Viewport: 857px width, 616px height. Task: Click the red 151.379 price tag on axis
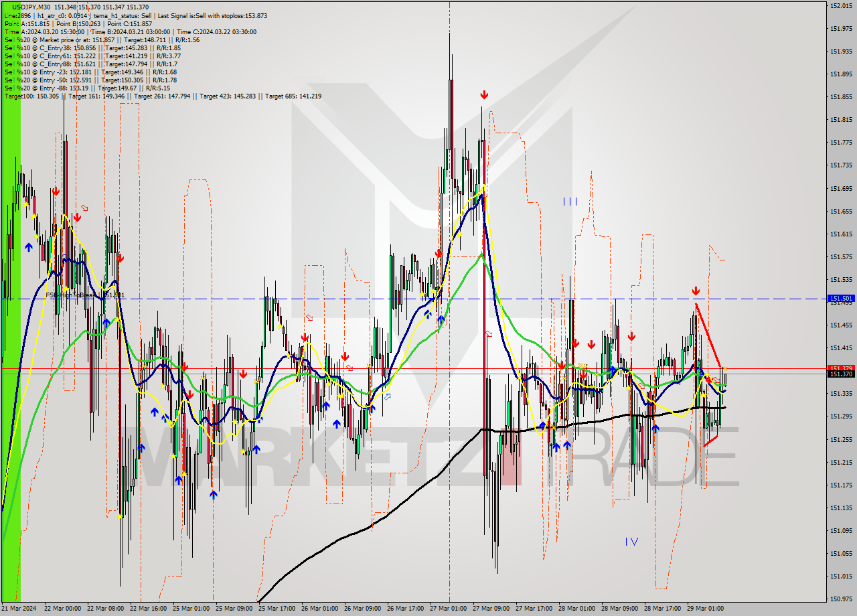(x=841, y=368)
